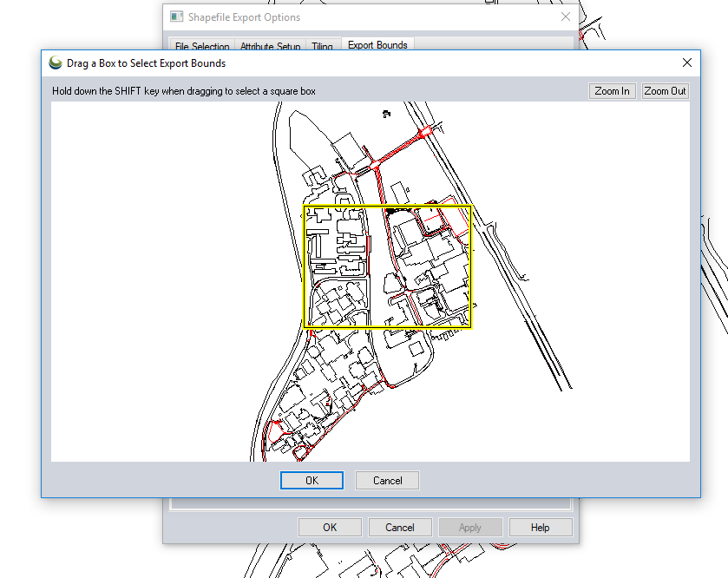Click the small black feature atop the map
Screen dimensions: 728x578
coord(387,113)
